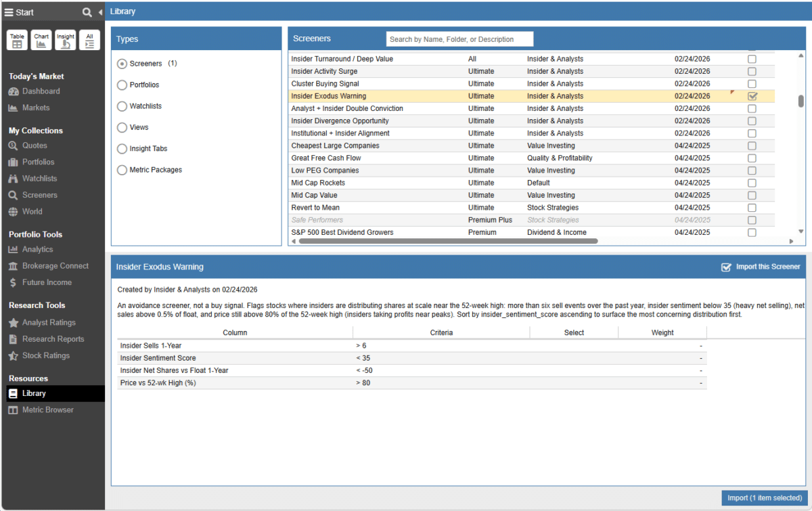
Task: Select the Portfolios type radio button
Action: pos(122,85)
